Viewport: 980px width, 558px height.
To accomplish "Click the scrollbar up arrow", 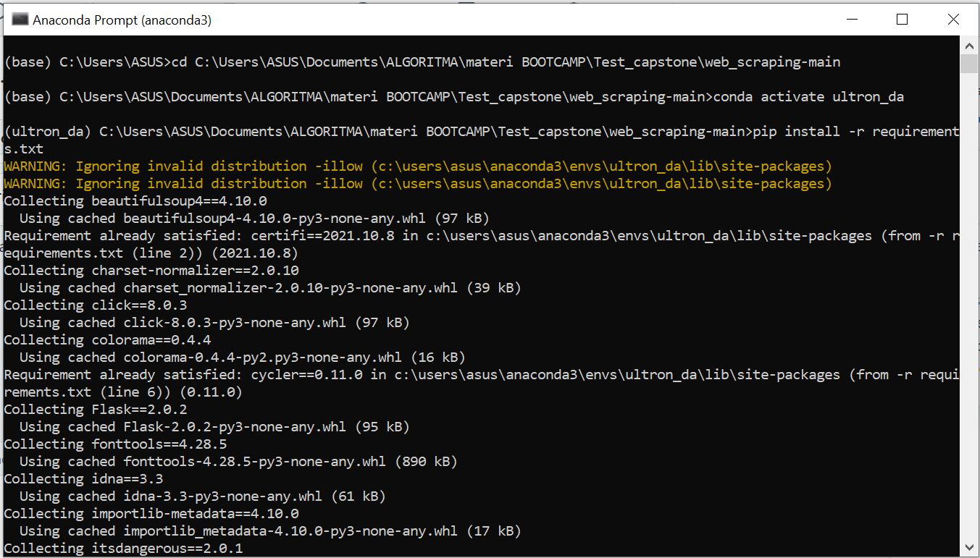I will 969,45.
